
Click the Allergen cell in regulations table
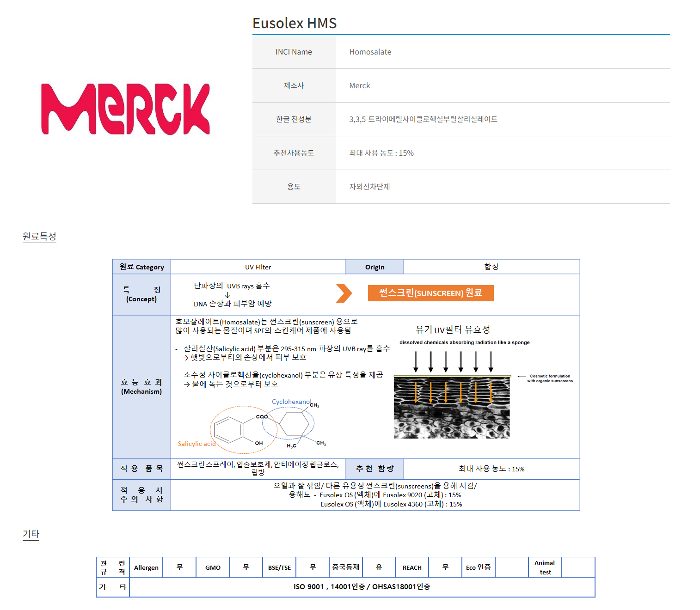pos(146,567)
